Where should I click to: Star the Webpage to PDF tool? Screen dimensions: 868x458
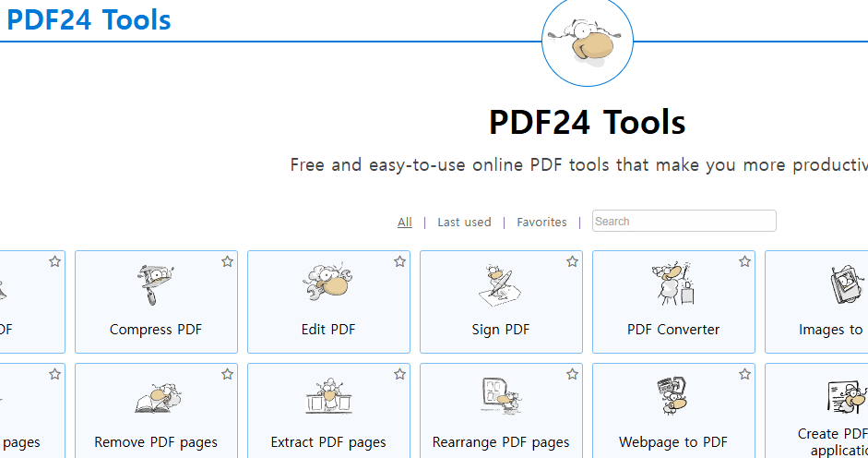tap(745, 374)
